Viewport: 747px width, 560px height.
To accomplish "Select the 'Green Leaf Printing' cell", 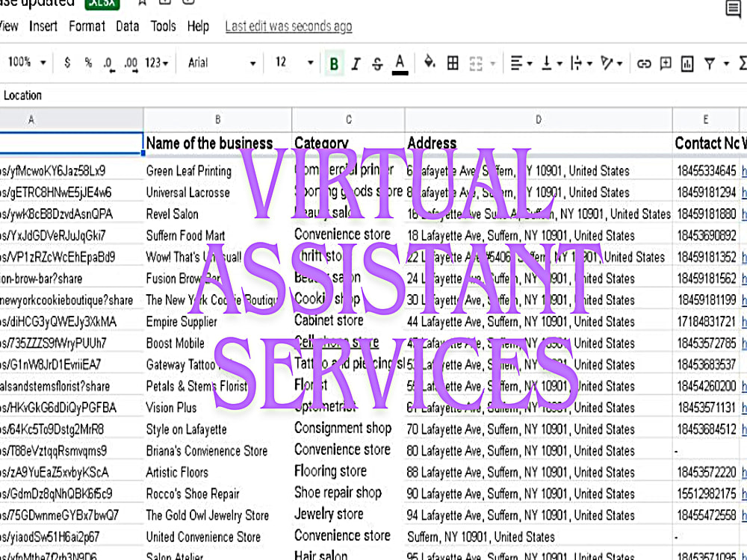I will pos(217,170).
